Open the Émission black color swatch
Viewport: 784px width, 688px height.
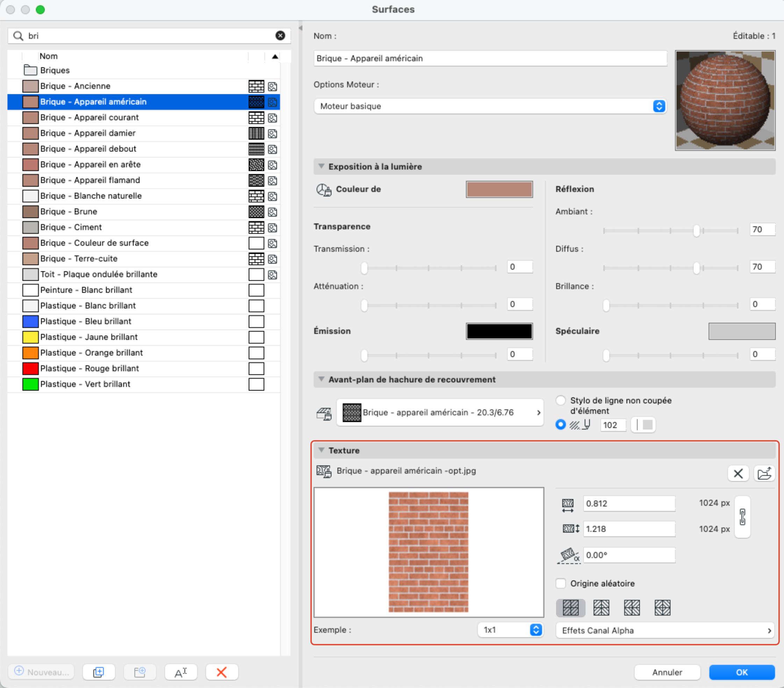point(499,331)
